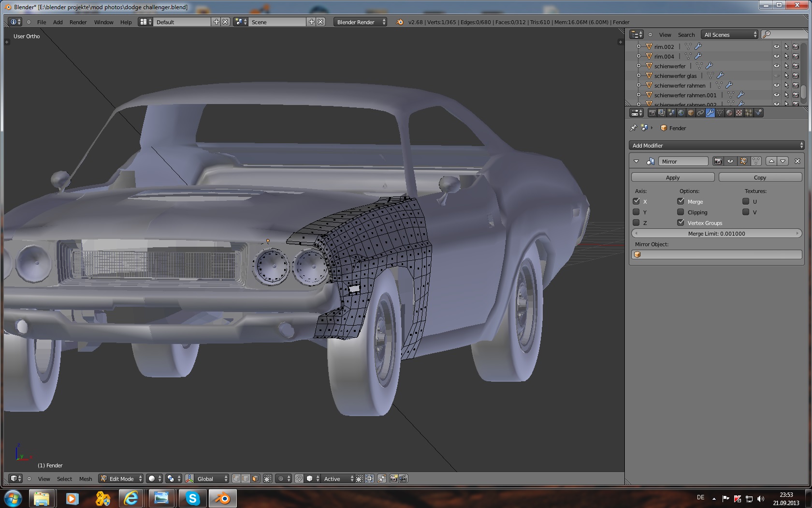Select edge select mode in 3D header
This screenshot has height=508, width=812.
tap(246, 478)
